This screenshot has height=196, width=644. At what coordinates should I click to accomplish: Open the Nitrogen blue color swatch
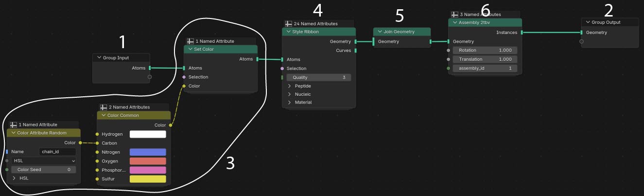tap(148, 152)
